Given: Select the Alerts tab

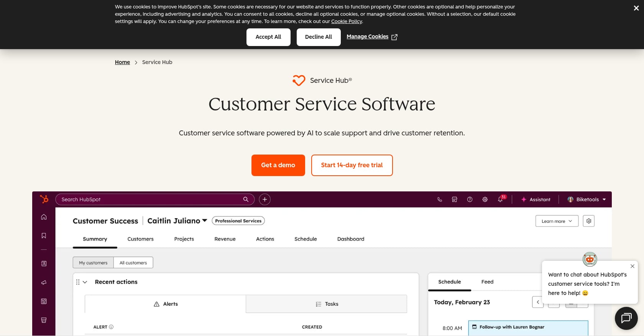Looking at the screenshot, I should point(165,304).
